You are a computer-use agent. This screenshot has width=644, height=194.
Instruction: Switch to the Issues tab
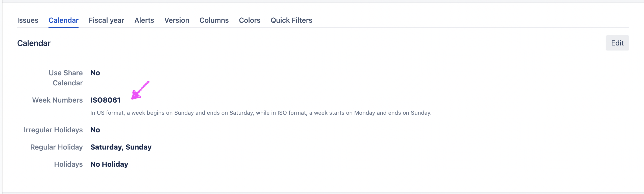pos(28,20)
